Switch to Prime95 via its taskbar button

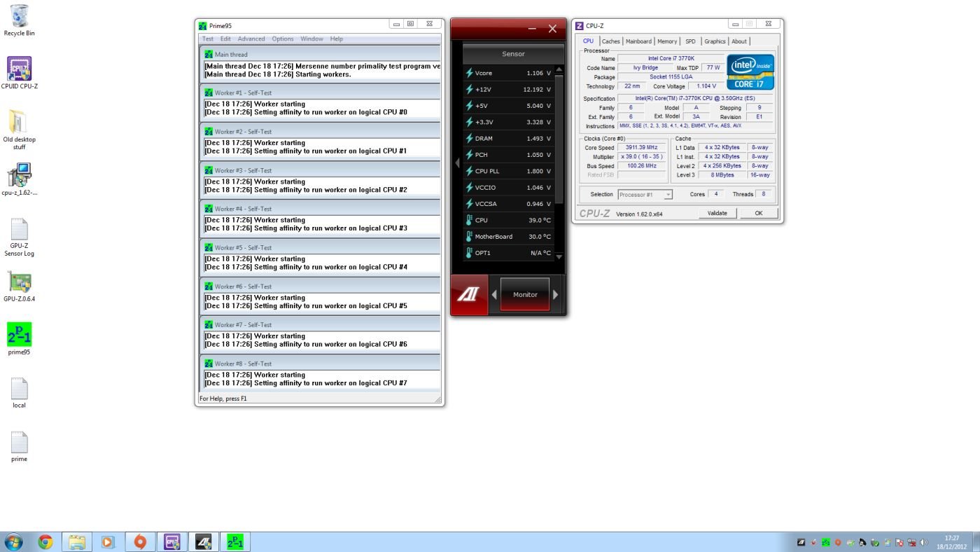click(235, 541)
